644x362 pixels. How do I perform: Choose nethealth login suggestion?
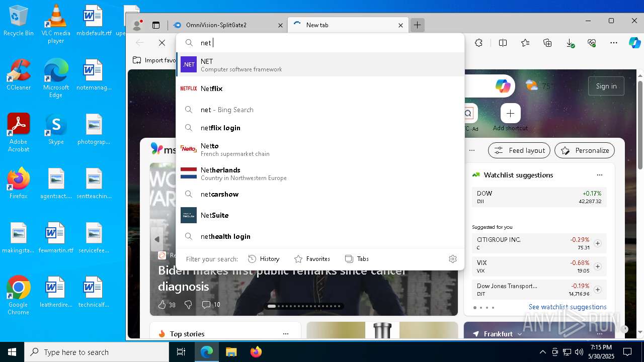point(320,236)
